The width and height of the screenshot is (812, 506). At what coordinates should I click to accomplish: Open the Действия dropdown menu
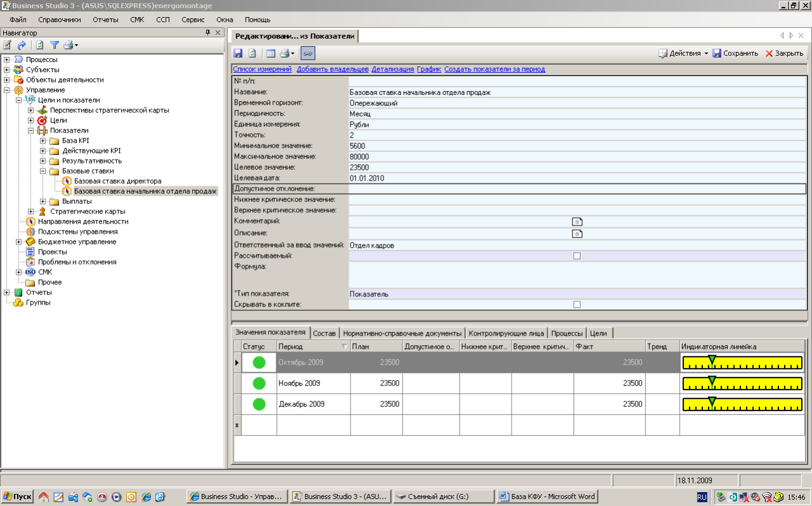click(x=684, y=54)
